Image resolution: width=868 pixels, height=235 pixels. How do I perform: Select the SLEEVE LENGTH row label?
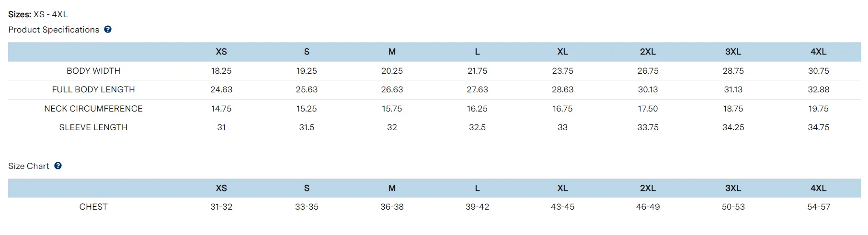pos(93,127)
